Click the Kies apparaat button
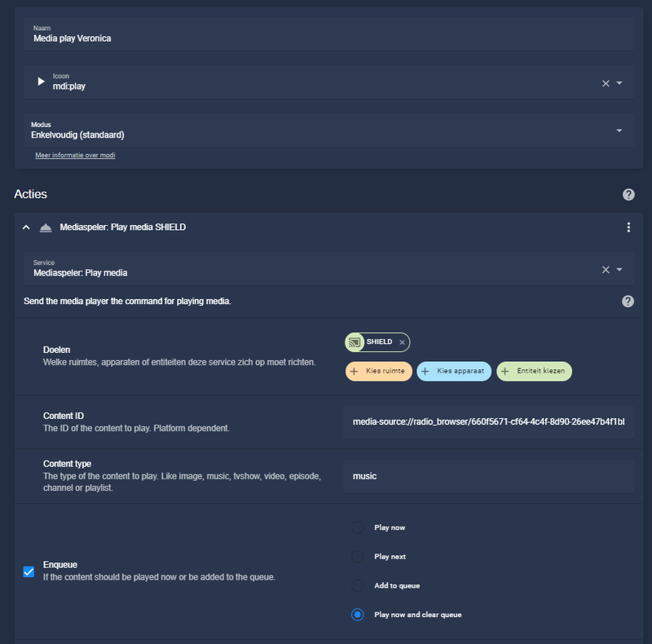The height and width of the screenshot is (644, 652). (x=454, y=371)
